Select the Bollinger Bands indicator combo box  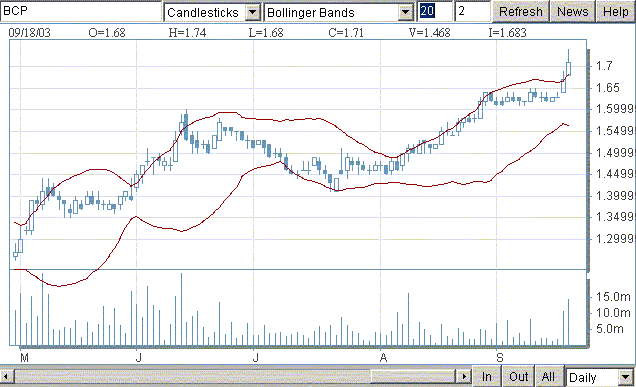click(x=339, y=12)
